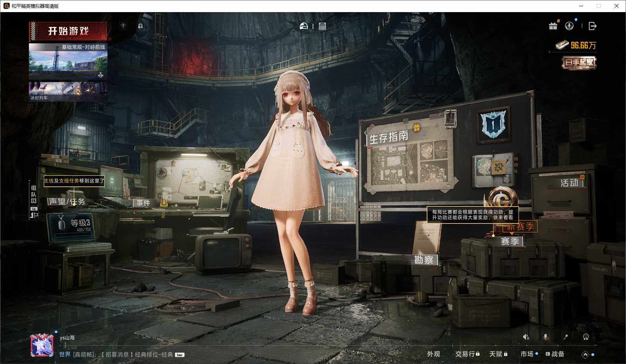This screenshot has width=626, height=364.
Task: Switch to the 外观 appearance tab
Action: pos(433,354)
